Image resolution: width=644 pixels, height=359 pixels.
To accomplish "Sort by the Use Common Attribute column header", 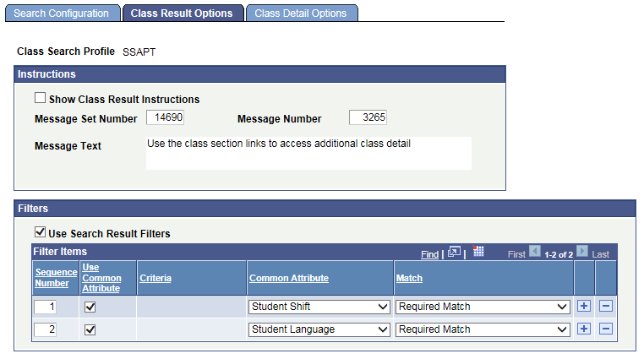I will tap(101, 278).
